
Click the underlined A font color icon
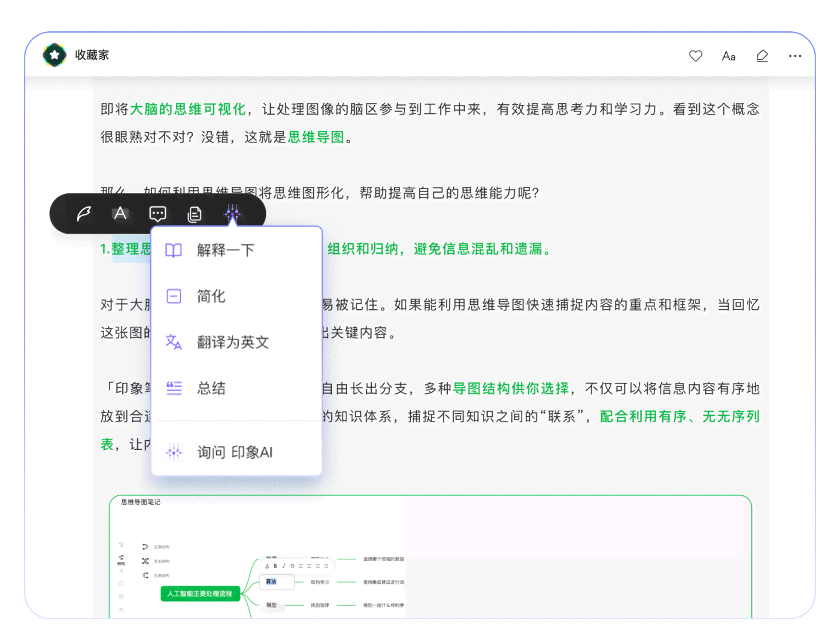tap(267, 566)
